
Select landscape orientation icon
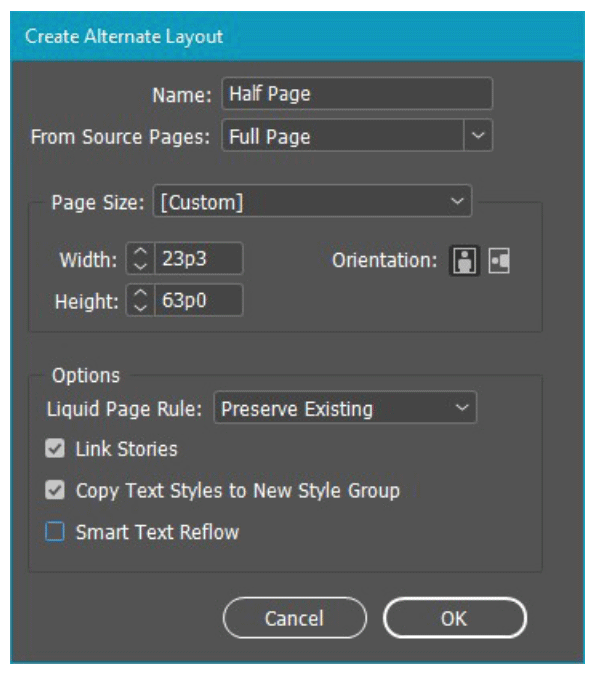[499, 260]
